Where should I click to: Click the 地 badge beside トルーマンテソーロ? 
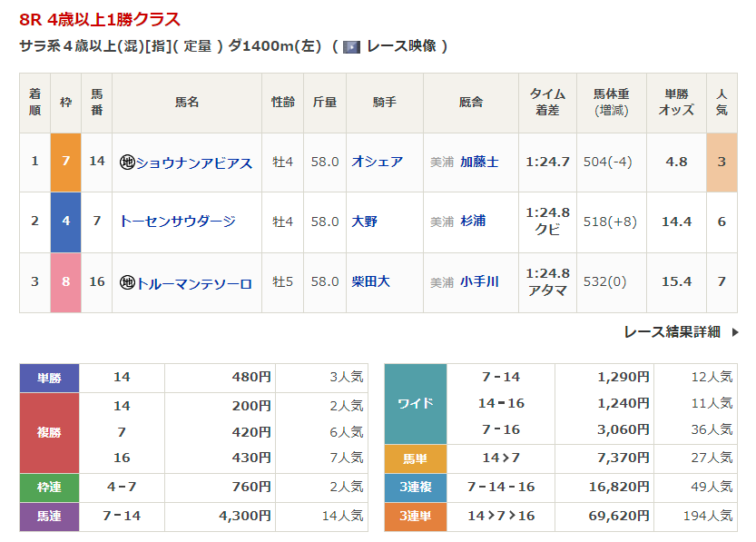tap(127, 282)
